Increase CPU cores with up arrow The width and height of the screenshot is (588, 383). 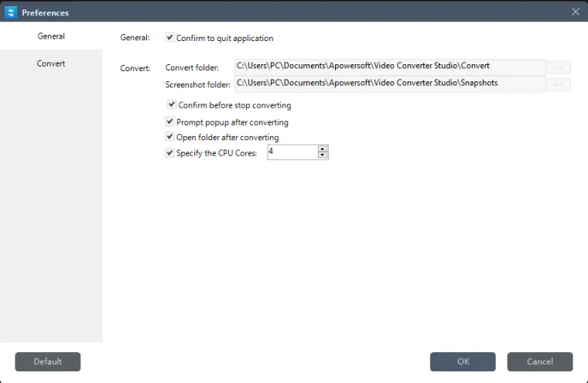pyautogui.click(x=323, y=149)
